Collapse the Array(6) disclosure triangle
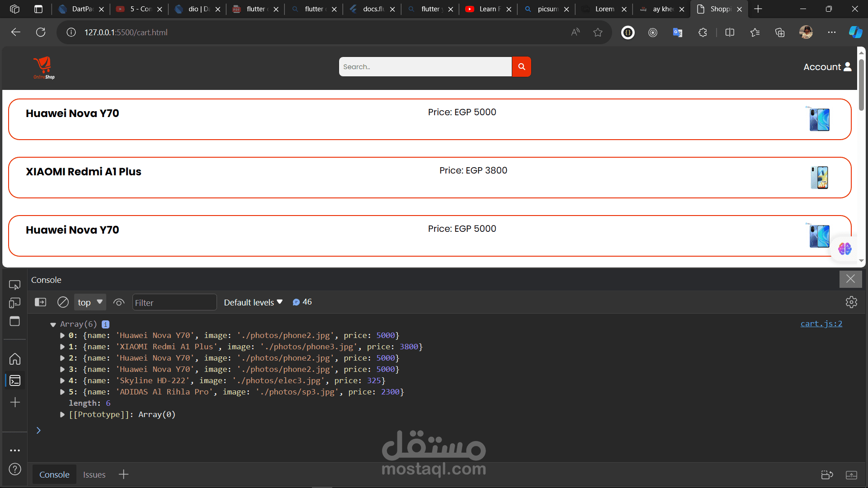The image size is (868, 488). click(x=53, y=324)
